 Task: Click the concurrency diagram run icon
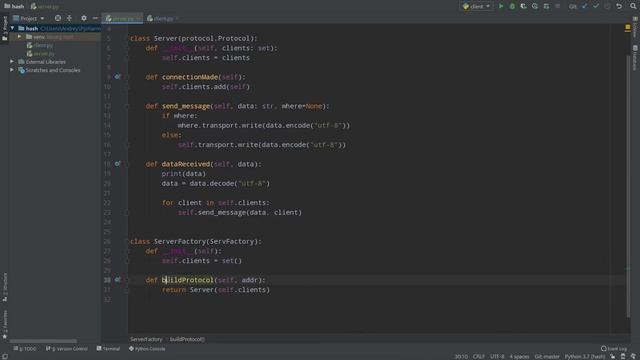pos(547,6)
